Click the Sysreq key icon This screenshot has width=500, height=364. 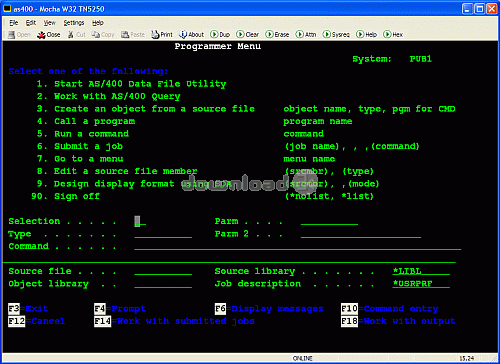click(x=327, y=34)
